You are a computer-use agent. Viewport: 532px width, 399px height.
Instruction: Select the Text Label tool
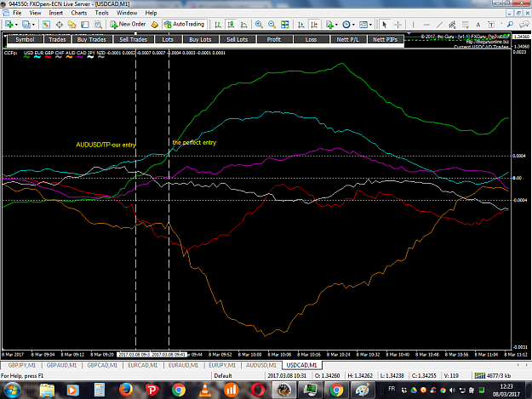click(491, 25)
